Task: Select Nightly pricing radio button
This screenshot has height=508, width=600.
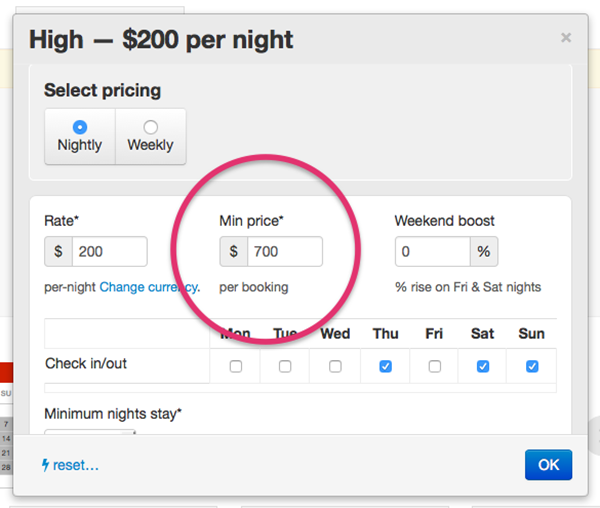Action: click(x=80, y=127)
